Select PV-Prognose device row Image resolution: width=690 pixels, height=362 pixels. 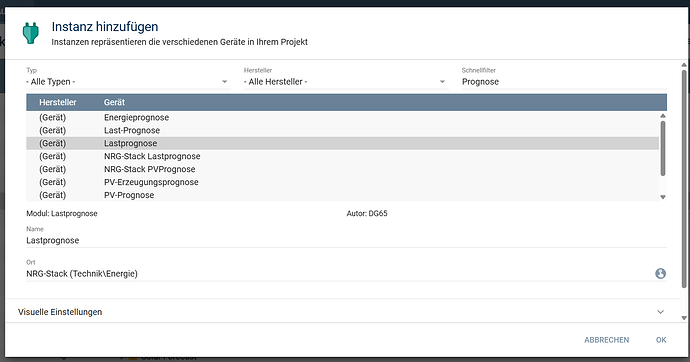click(x=342, y=195)
